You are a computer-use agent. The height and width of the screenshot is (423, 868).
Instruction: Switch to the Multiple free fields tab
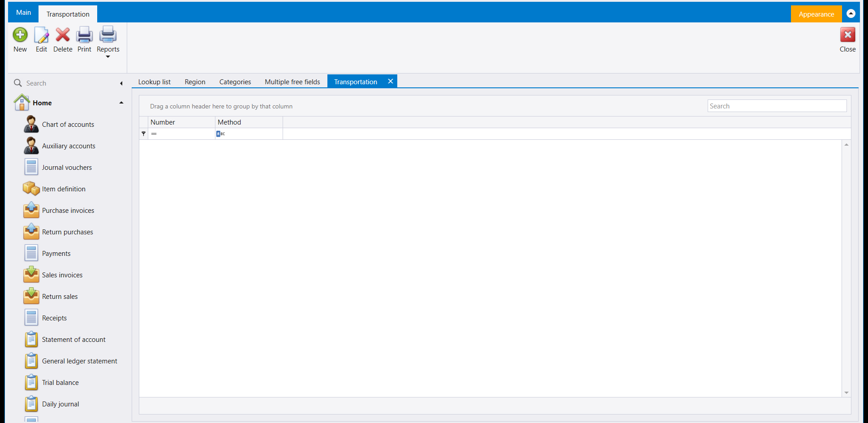coord(292,82)
